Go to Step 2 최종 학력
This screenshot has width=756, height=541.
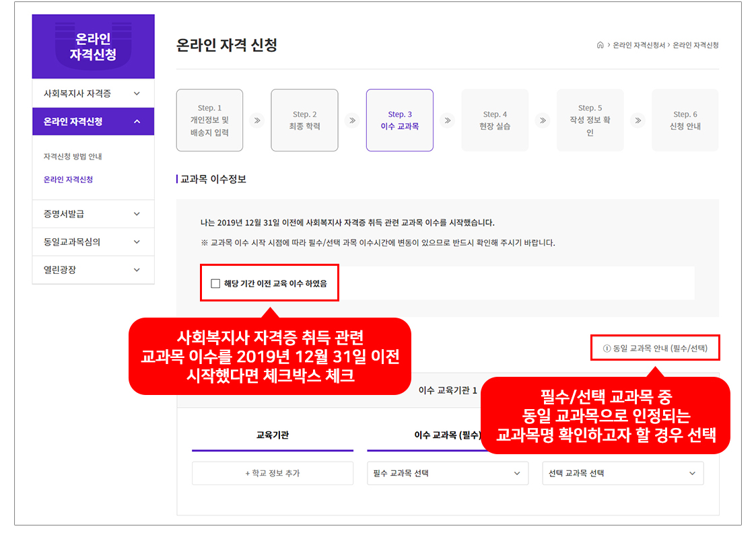point(304,120)
